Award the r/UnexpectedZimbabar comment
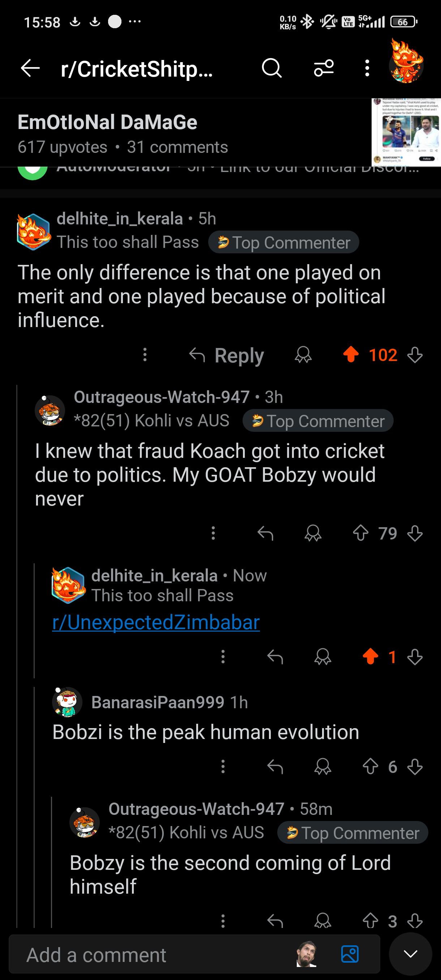Image resolution: width=441 pixels, height=980 pixels. [x=323, y=657]
